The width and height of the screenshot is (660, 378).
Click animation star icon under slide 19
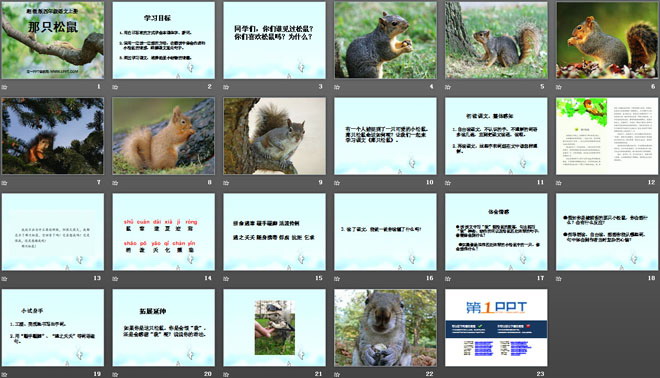click(5, 374)
